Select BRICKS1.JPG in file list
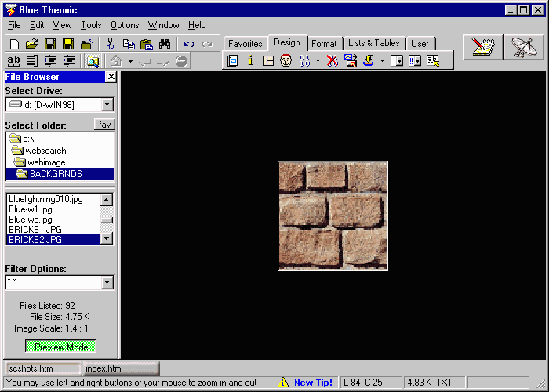 coord(53,230)
